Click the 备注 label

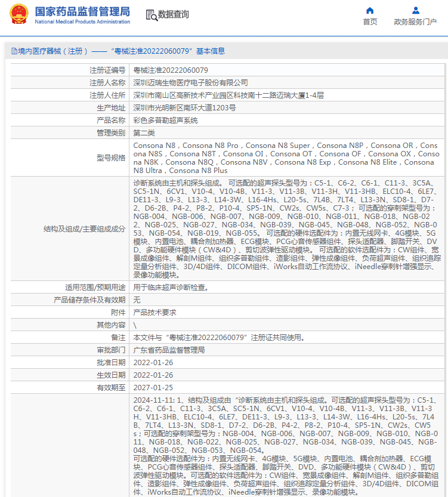(118, 338)
